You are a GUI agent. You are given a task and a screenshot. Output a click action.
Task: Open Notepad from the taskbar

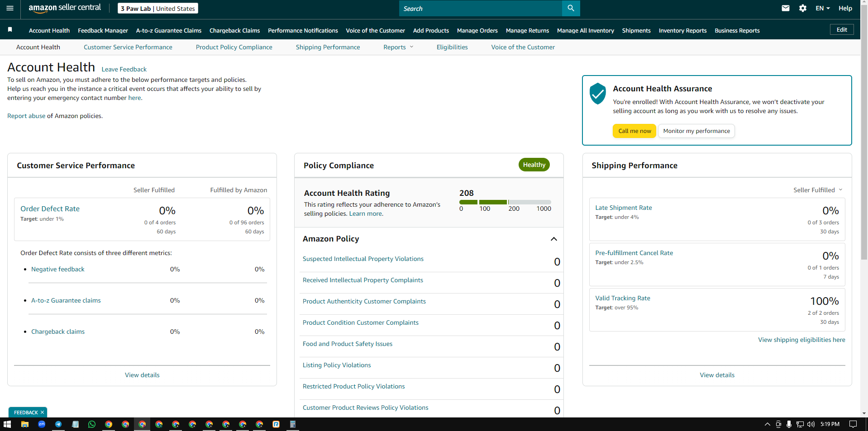tap(75, 424)
